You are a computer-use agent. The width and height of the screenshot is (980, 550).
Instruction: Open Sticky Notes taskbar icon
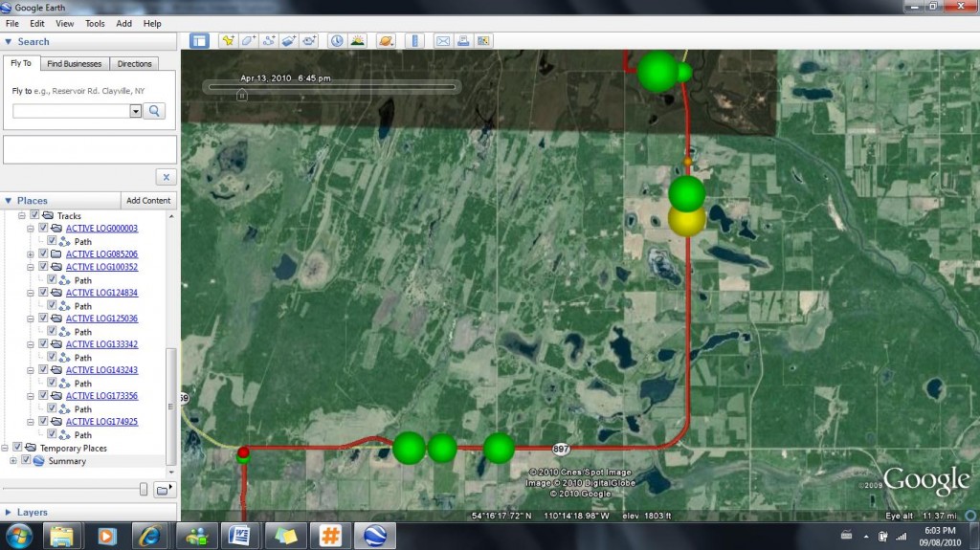coord(285,537)
